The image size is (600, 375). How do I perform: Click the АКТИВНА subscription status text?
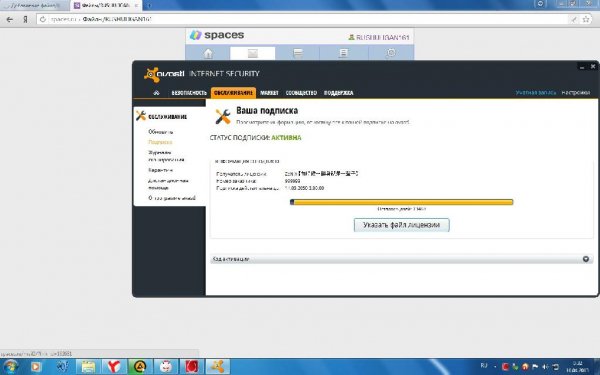(286, 138)
